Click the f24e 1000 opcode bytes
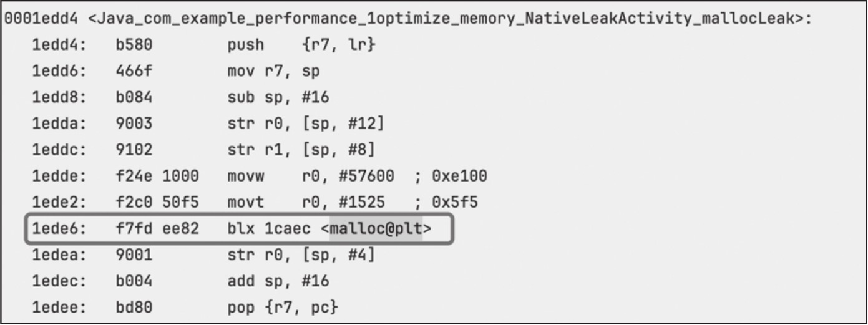The image size is (868, 325). coord(157,177)
